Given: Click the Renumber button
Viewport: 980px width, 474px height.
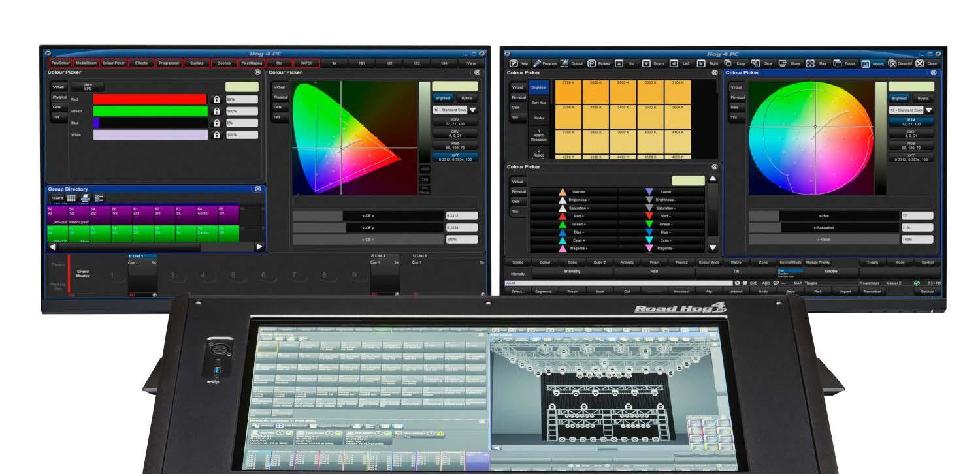Looking at the screenshot, I should 872,291.
